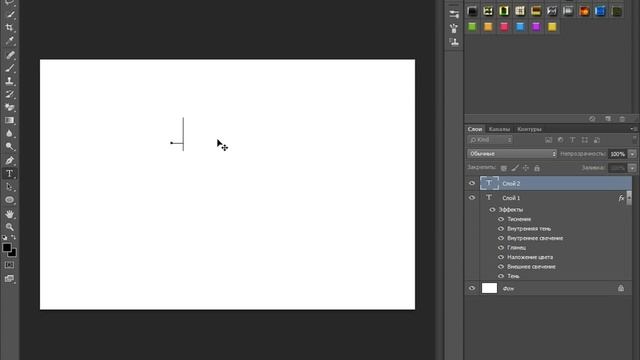Select the History Brush tool

[x=10, y=94]
